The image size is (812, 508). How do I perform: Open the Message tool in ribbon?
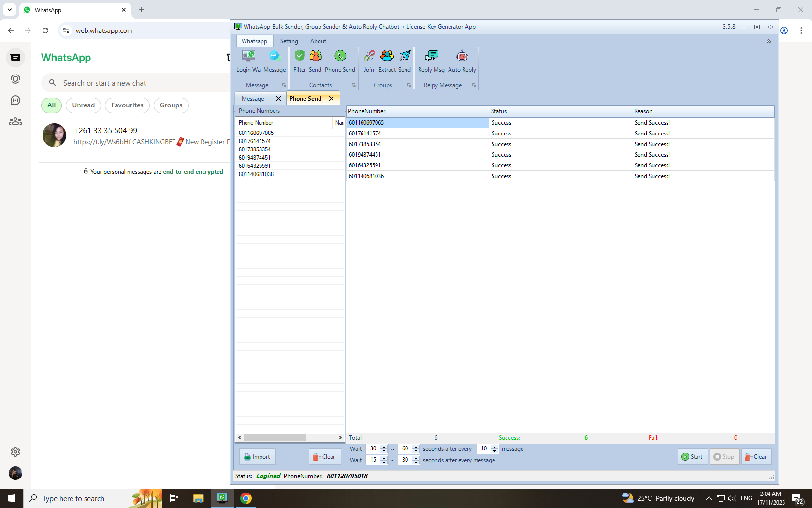click(275, 61)
